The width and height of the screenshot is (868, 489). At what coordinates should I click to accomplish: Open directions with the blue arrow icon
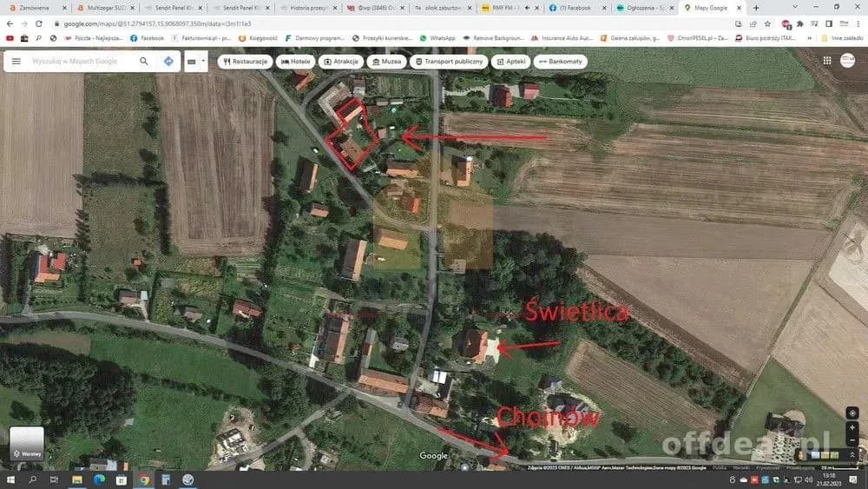coord(169,62)
